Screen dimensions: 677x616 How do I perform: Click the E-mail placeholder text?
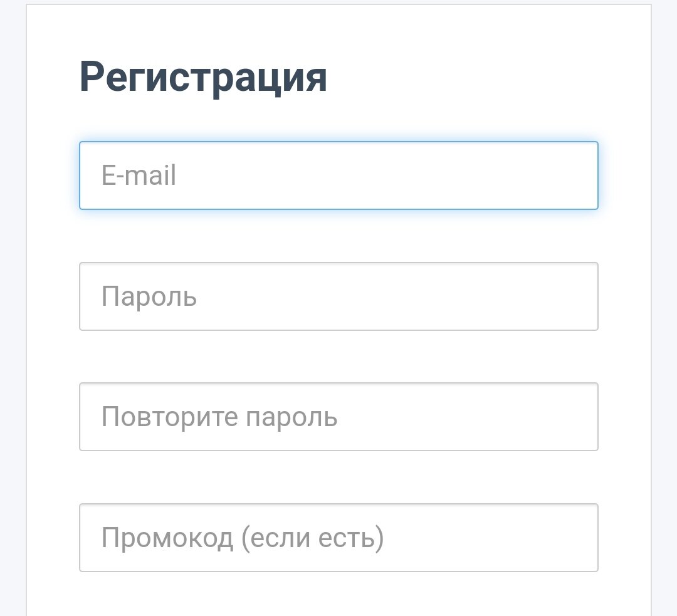click(139, 175)
